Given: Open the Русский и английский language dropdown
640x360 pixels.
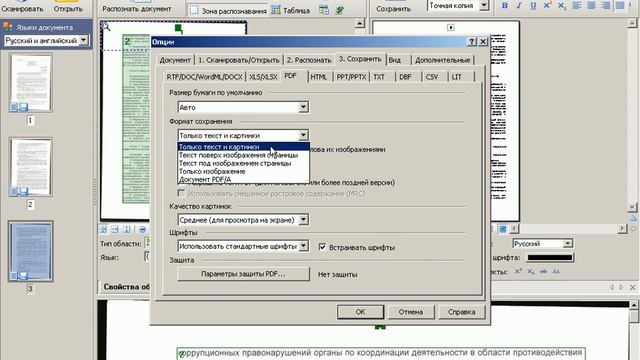Looking at the screenshot, I should point(84,40).
